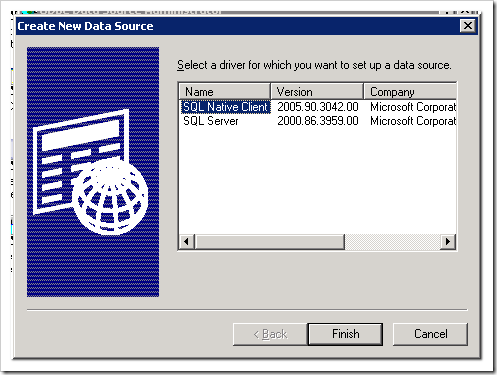Click version 2000.86.3959.00 cell

coord(318,121)
